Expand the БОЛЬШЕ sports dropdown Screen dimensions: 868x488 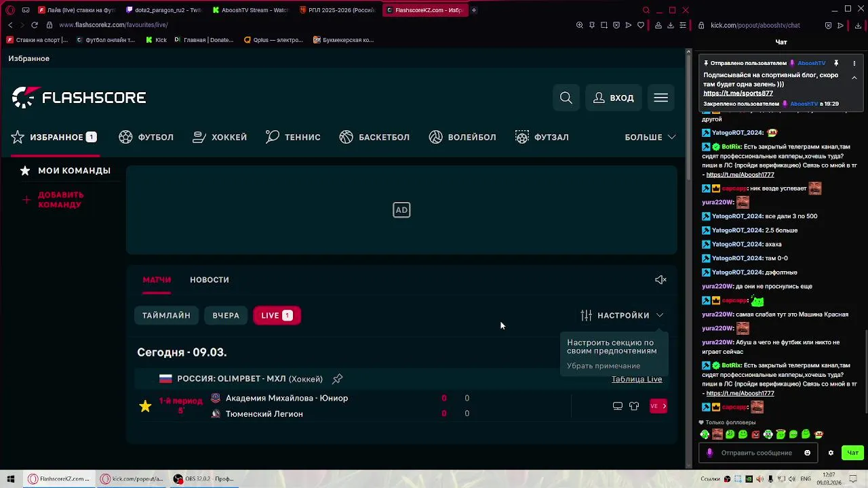(650, 137)
